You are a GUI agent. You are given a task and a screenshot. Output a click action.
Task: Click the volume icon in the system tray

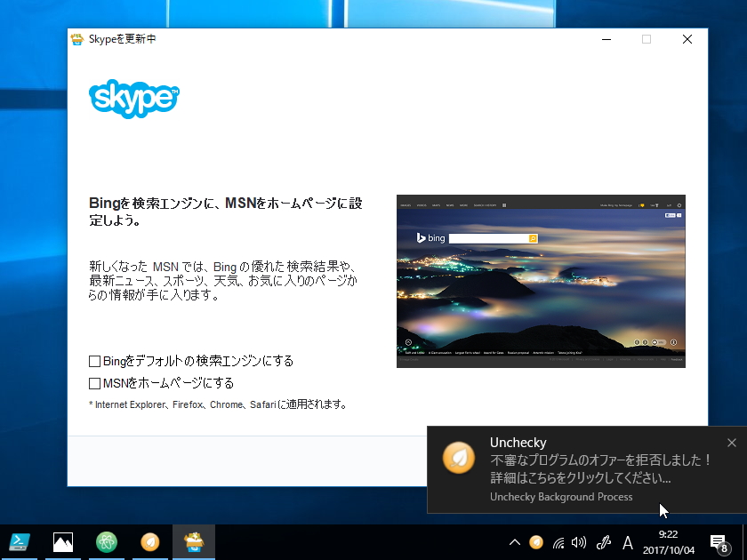[581, 542]
